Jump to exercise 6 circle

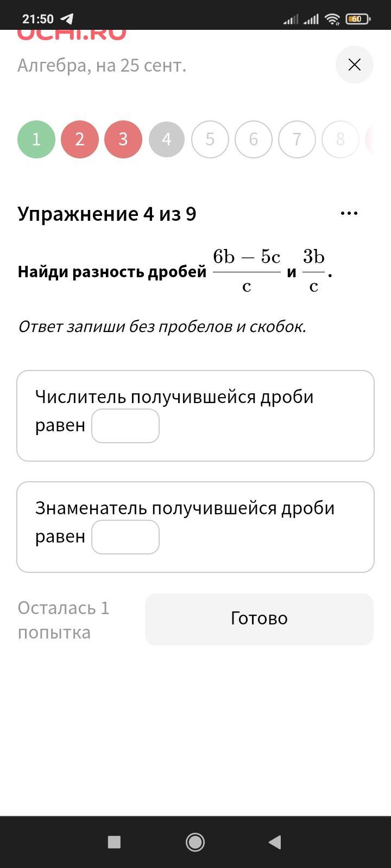[254, 139]
